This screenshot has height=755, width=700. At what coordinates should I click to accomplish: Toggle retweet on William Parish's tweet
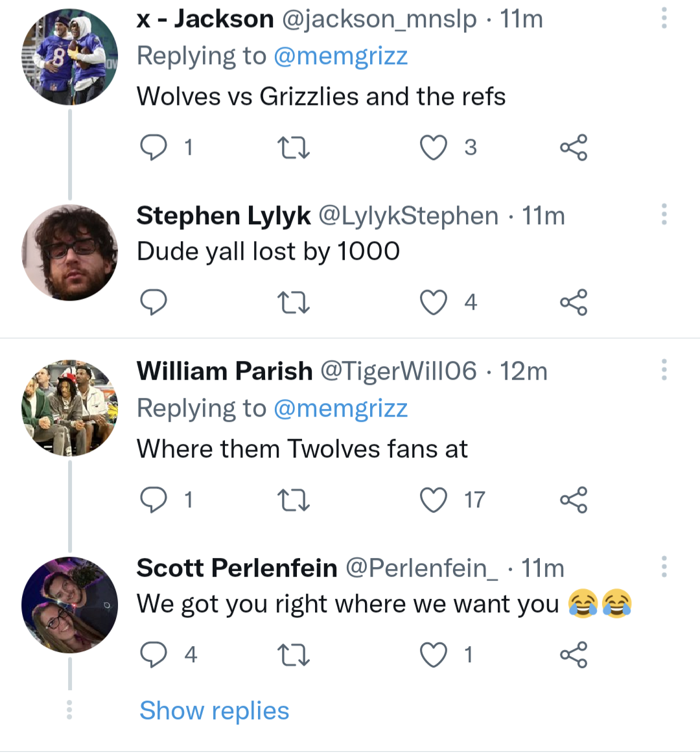tap(294, 499)
